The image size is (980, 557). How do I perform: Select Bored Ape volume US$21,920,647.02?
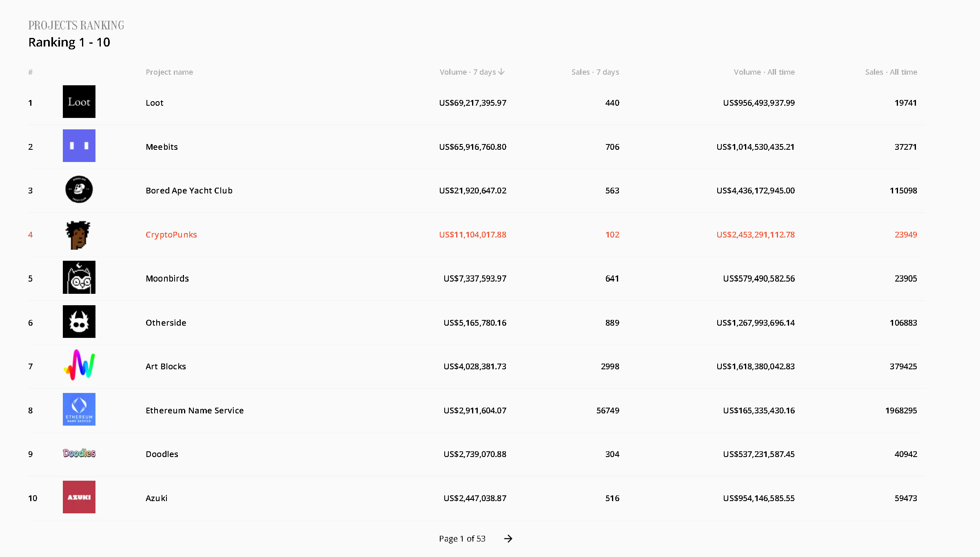(473, 191)
